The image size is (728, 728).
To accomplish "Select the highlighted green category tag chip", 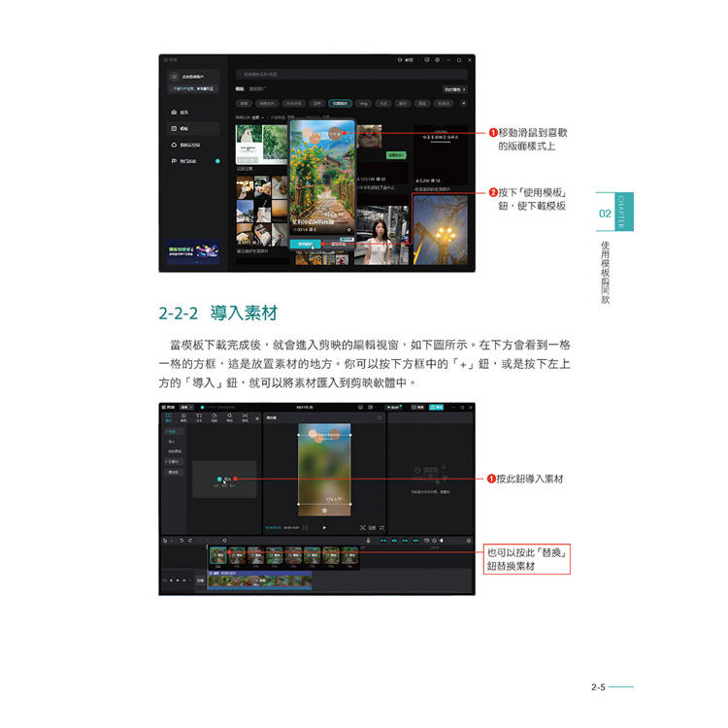I will tap(338, 103).
